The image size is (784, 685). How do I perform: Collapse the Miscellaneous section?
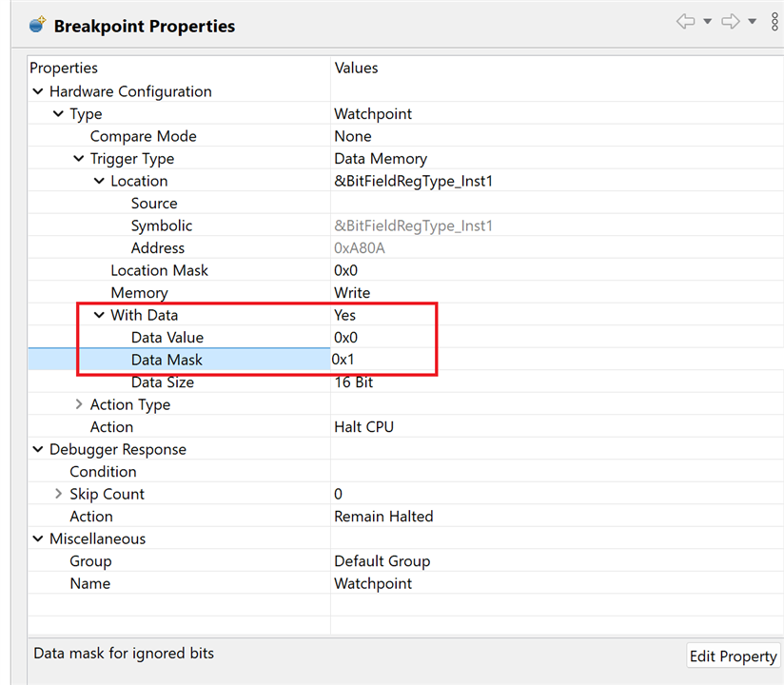point(38,539)
